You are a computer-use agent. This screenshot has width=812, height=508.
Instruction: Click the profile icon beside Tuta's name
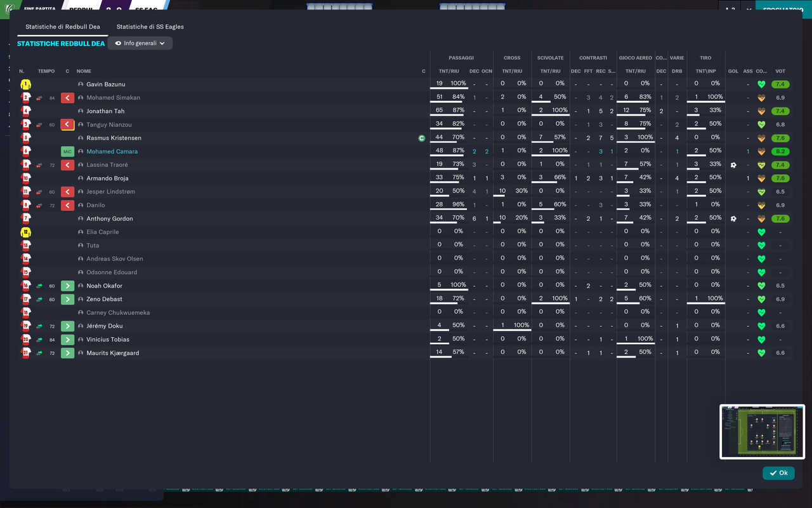click(x=81, y=246)
